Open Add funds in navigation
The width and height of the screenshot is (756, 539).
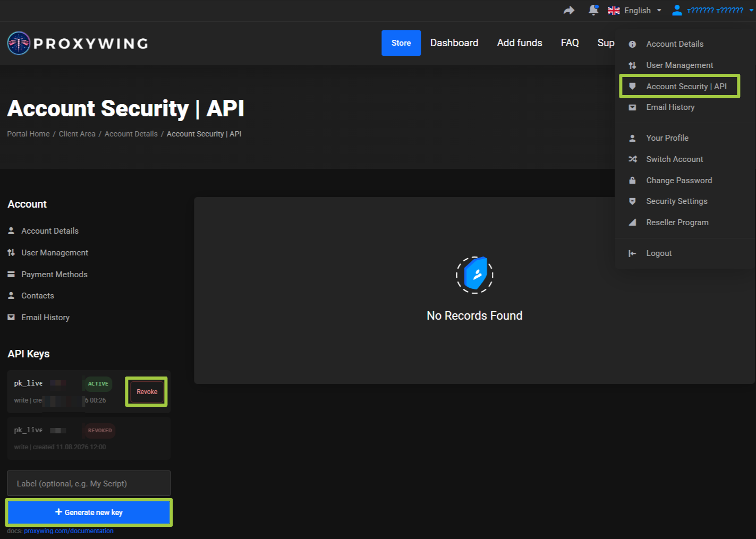click(x=520, y=43)
